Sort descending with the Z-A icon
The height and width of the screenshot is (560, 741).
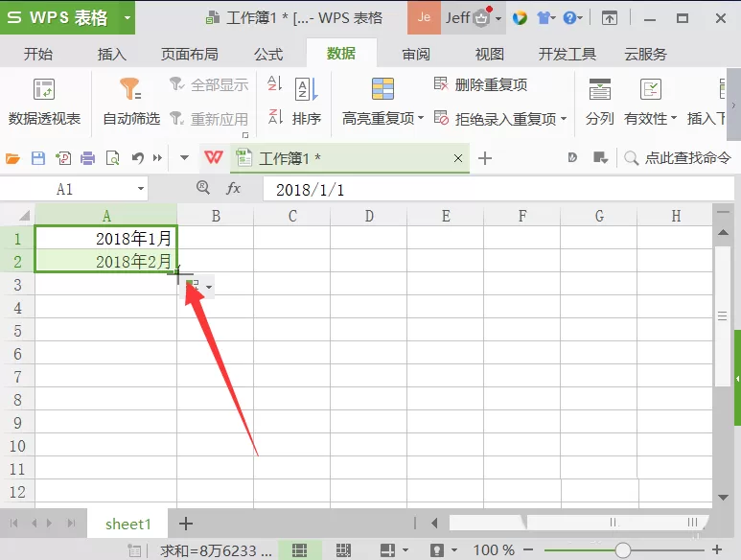click(274, 116)
